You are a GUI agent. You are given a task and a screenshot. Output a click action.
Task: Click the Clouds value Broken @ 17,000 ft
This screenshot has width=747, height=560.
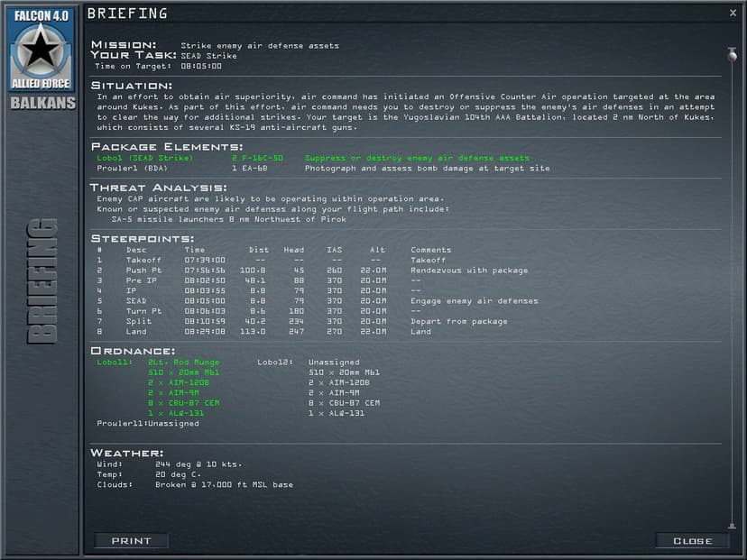(224, 485)
